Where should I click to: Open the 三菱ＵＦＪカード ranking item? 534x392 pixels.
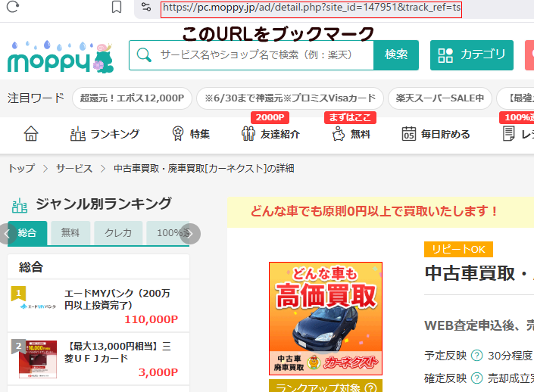(98, 359)
